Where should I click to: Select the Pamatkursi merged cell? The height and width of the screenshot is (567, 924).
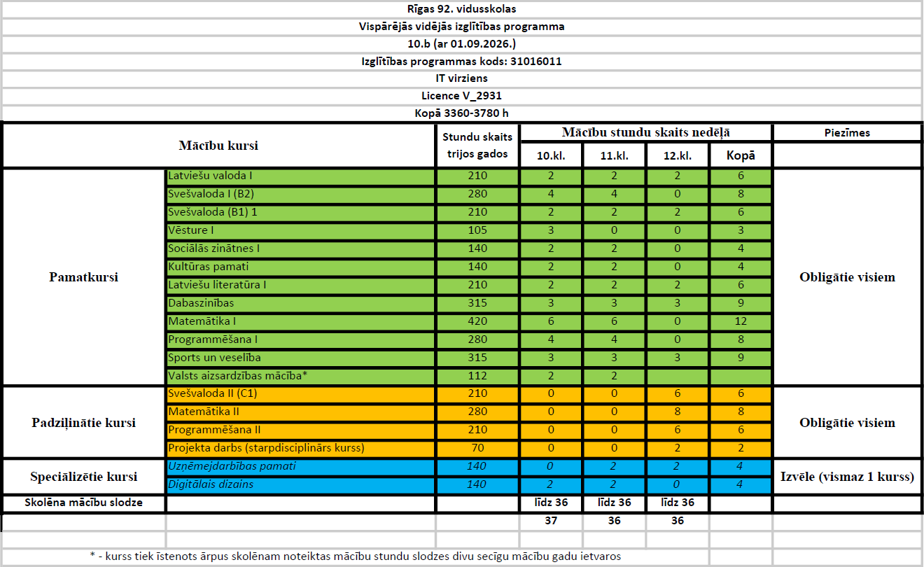[x=84, y=276]
